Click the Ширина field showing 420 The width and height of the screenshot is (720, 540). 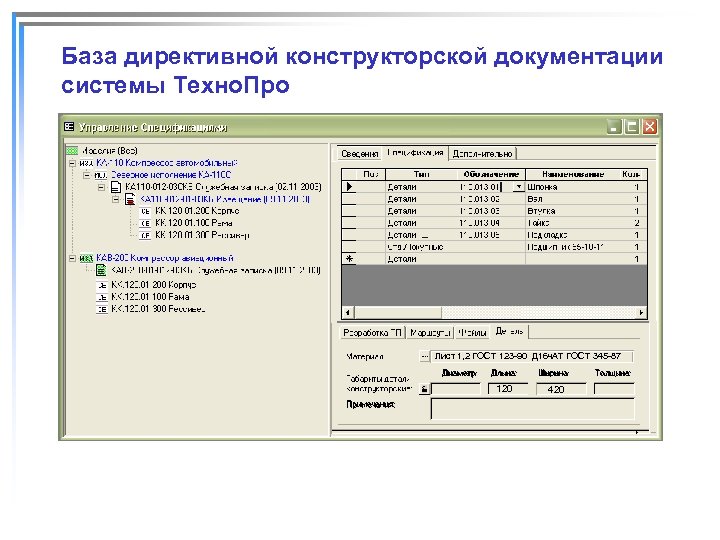tap(561, 389)
